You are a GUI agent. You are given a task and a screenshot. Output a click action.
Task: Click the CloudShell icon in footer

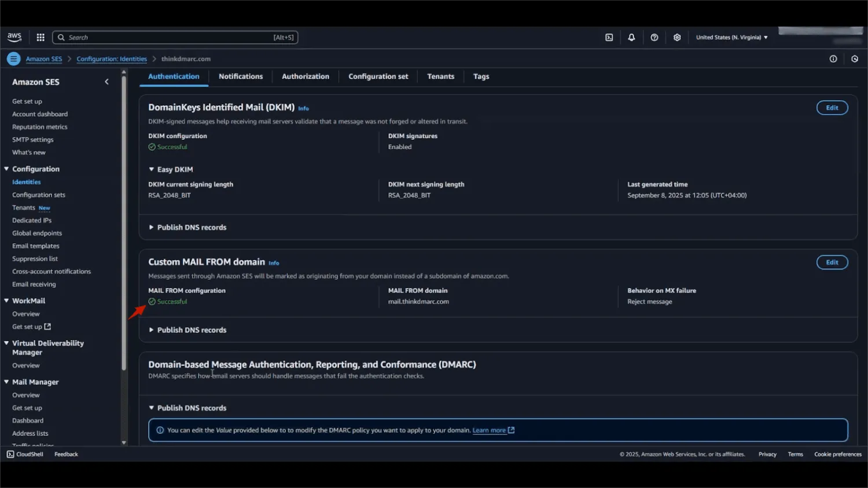pos(10,454)
